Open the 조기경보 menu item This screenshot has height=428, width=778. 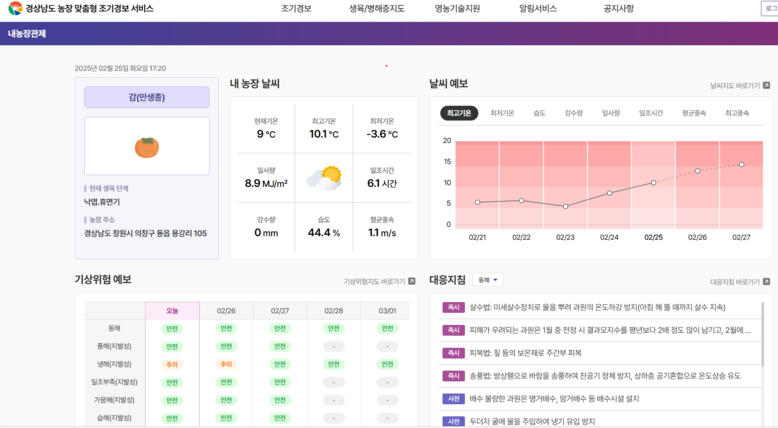pos(296,9)
